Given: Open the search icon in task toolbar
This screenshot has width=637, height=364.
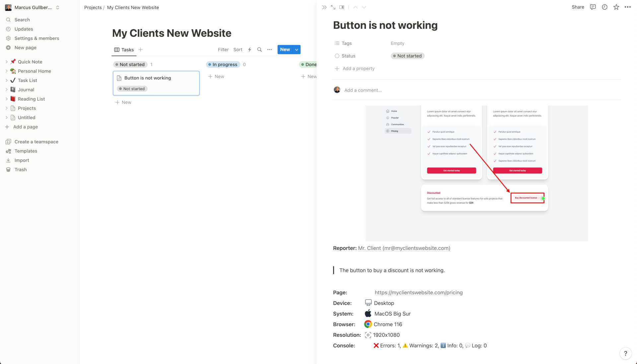Looking at the screenshot, I should point(259,49).
